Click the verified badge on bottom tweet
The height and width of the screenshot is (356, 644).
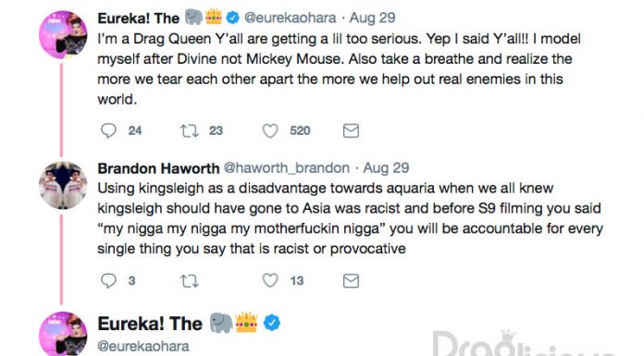click(272, 323)
